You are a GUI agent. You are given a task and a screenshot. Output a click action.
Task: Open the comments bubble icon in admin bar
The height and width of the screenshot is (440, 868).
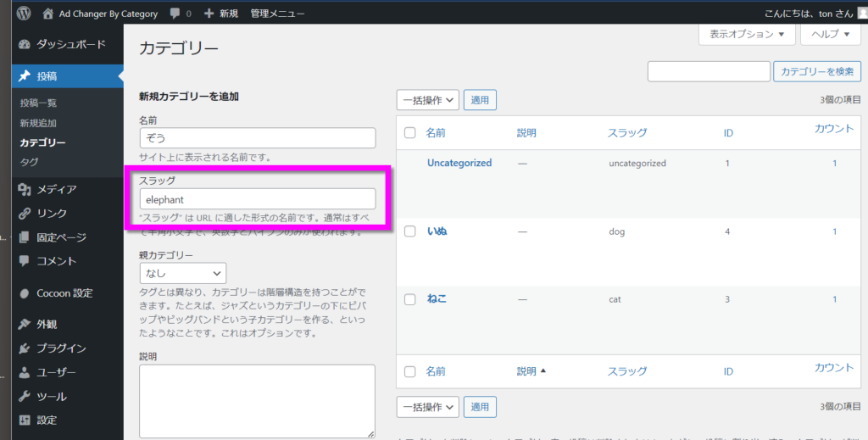175,14
